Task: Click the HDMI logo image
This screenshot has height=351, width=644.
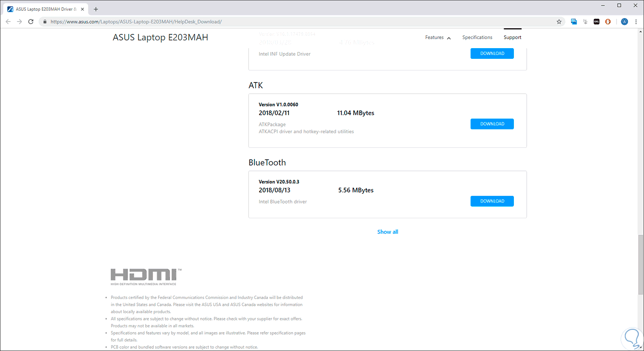Action: pyautogui.click(x=146, y=277)
